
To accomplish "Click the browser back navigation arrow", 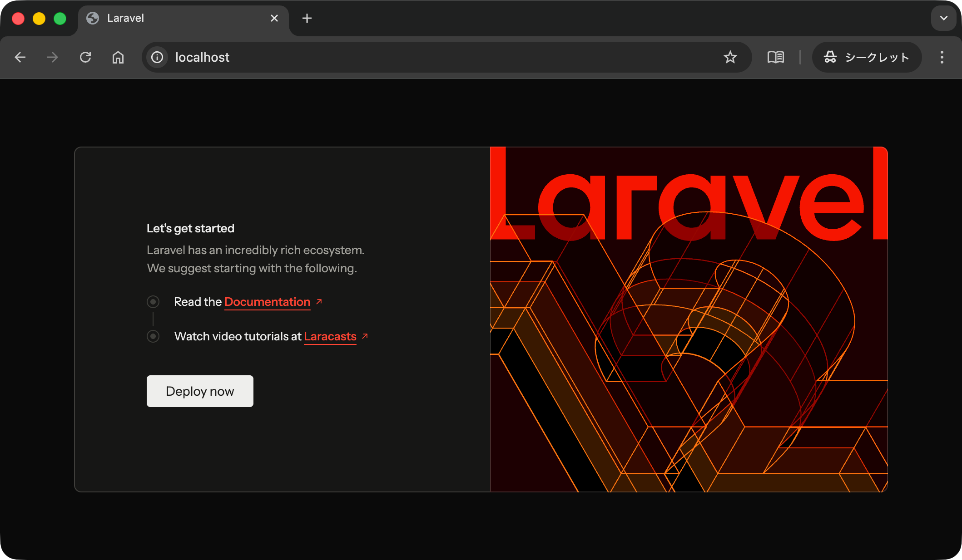I will click(x=20, y=57).
